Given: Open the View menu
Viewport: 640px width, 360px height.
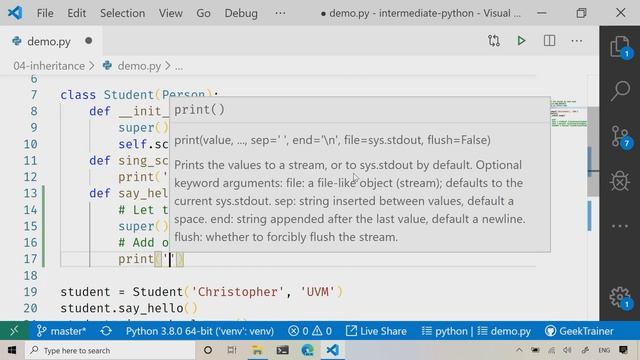Looking at the screenshot, I should tap(171, 13).
